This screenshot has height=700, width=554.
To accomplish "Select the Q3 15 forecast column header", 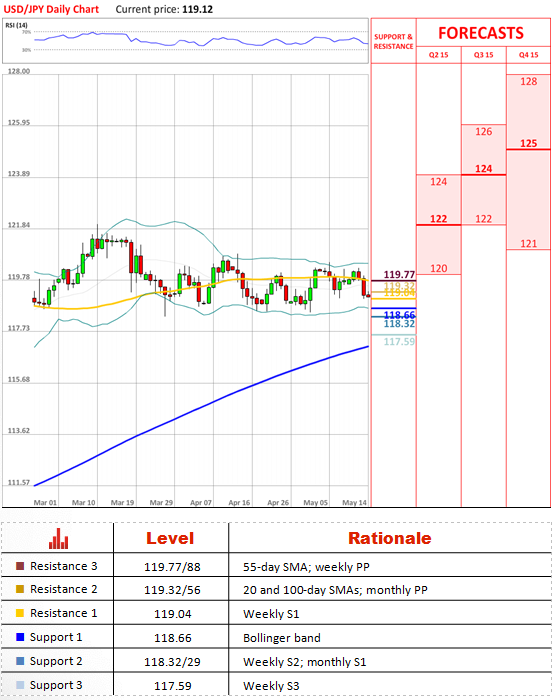I will (483, 55).
